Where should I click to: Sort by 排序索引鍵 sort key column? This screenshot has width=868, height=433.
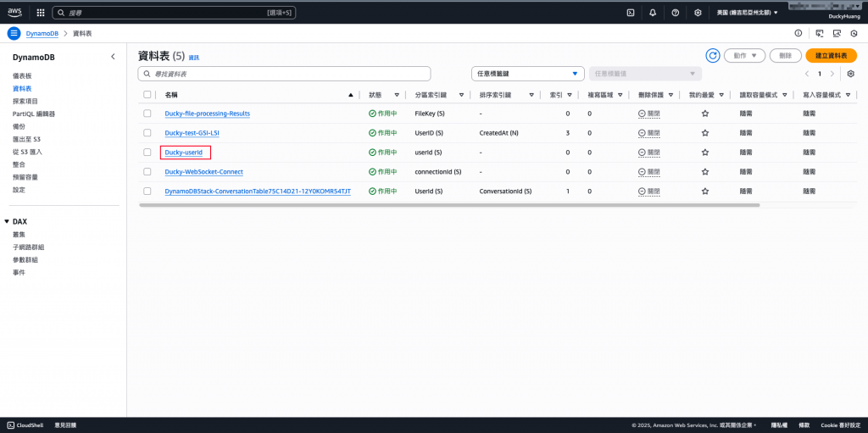coord(532,95)
